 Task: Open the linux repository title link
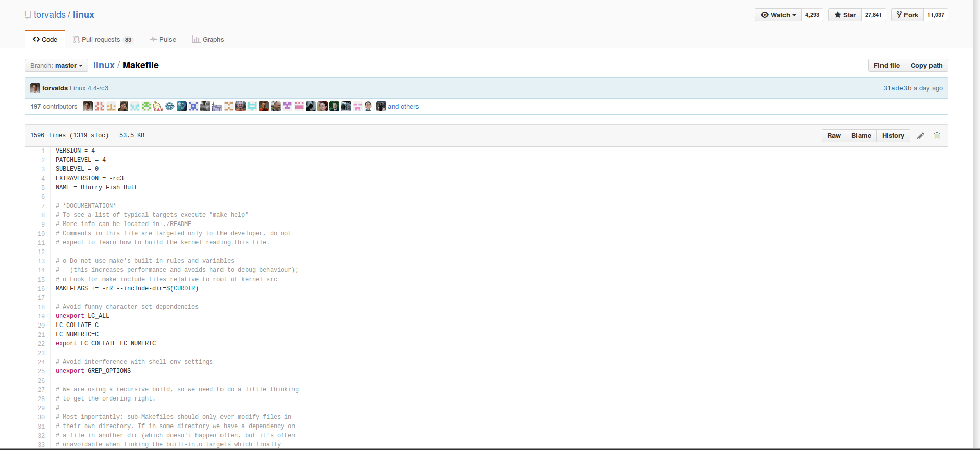click(84, 15)
